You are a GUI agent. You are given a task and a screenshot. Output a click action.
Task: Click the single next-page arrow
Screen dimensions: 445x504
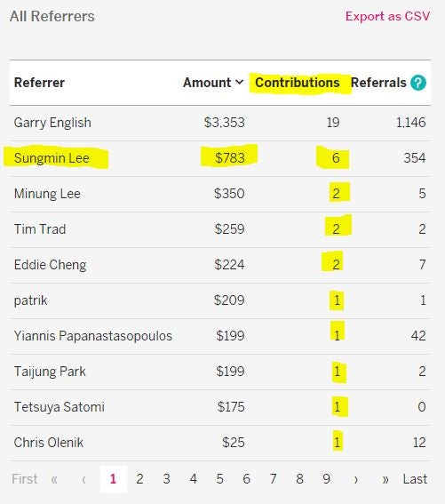point(356,480)
